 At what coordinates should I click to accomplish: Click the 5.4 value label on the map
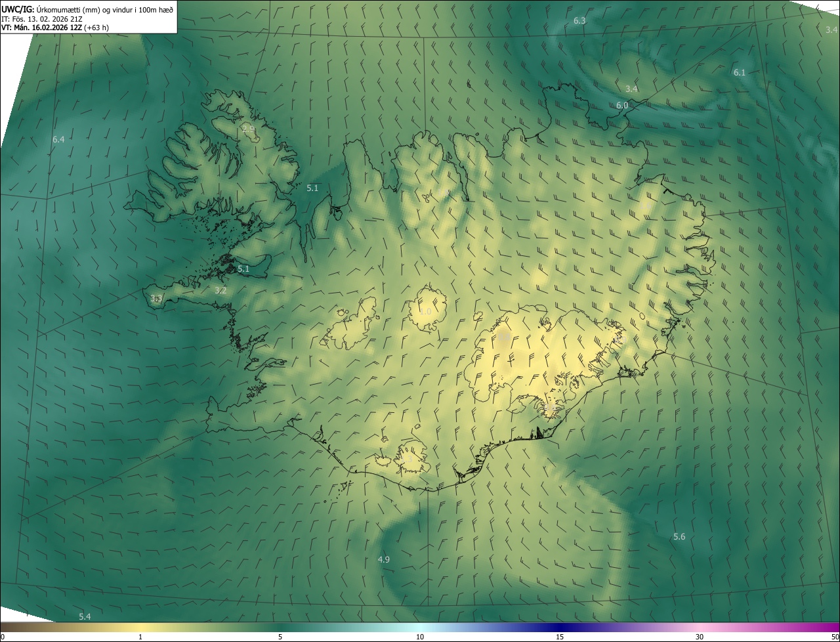(x=85, y=616)
